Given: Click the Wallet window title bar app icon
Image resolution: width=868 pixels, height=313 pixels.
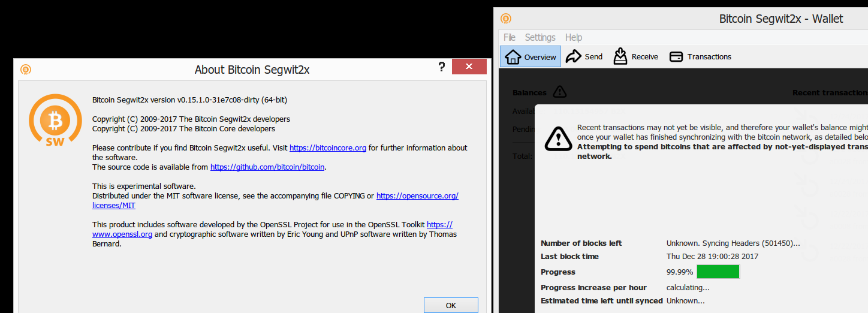Looking at the screenshot, I should [506, 19].
